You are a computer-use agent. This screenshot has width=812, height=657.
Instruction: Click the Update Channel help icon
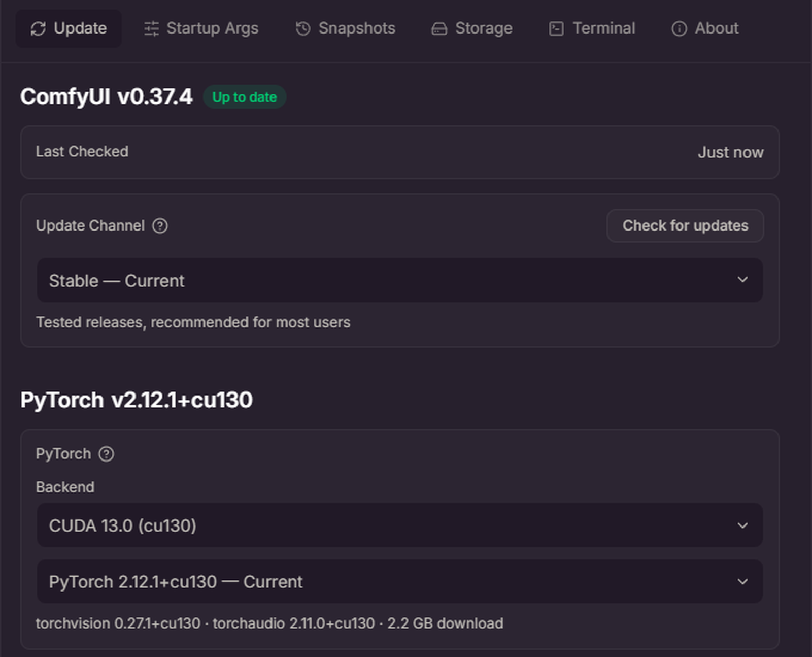point(160,225)
